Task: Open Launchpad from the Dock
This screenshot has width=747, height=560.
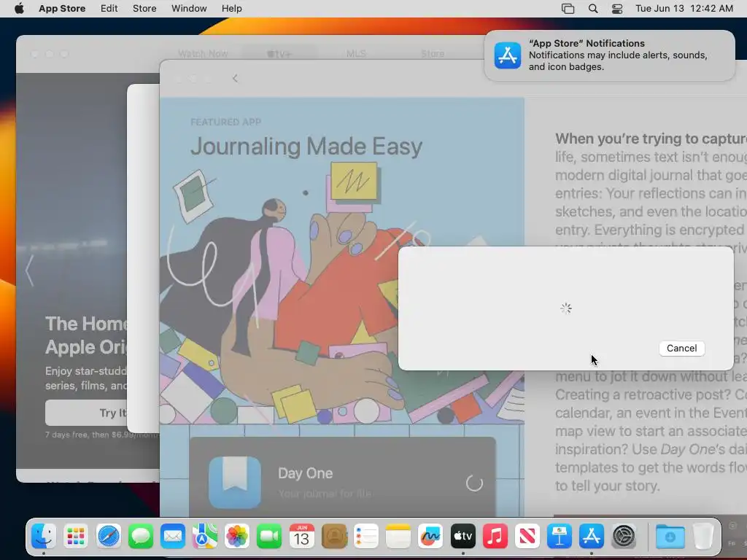Action: (76, 537)
